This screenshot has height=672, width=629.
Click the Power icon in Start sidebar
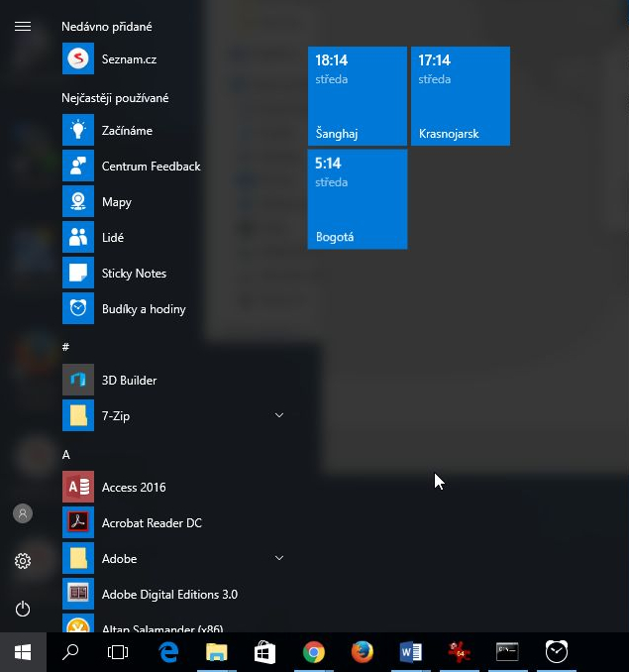click(x=23, y=609)
